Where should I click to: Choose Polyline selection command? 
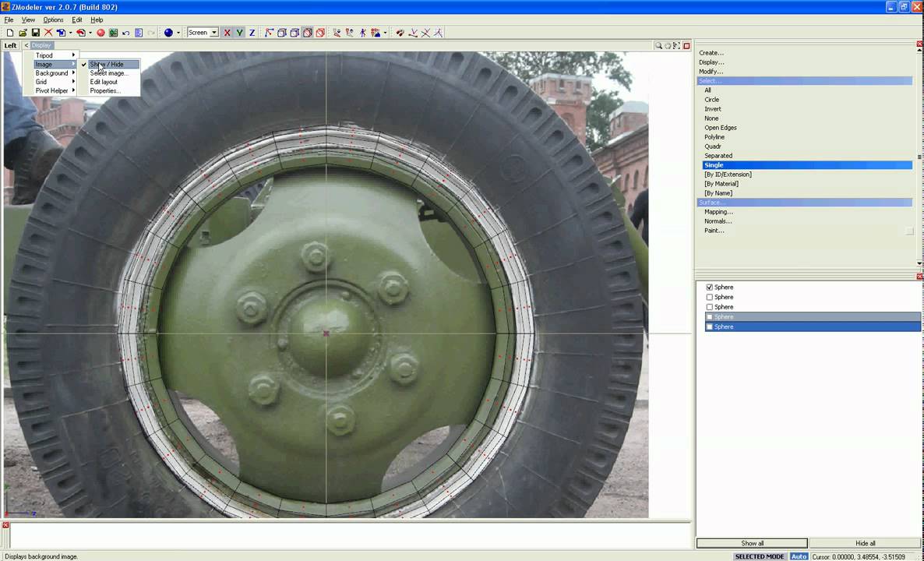[x=714, y=137]
